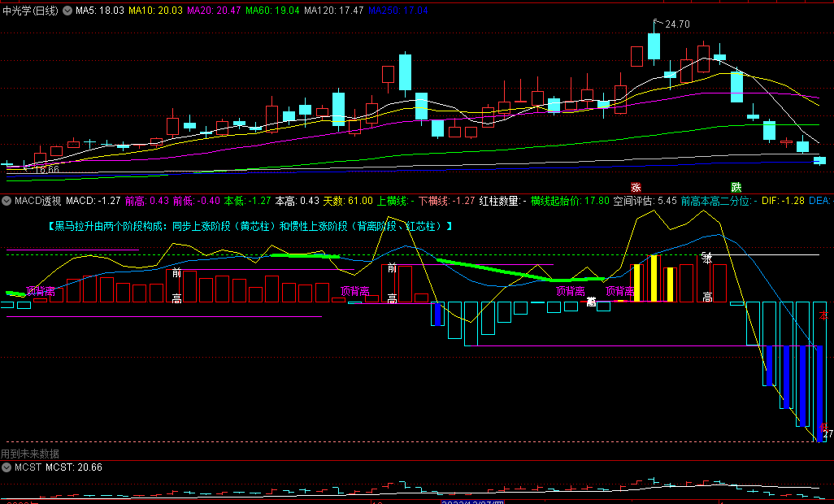Screen dimensions: 834x504
Task: Click the 红柱数量 label
Action: coord(504,201)
